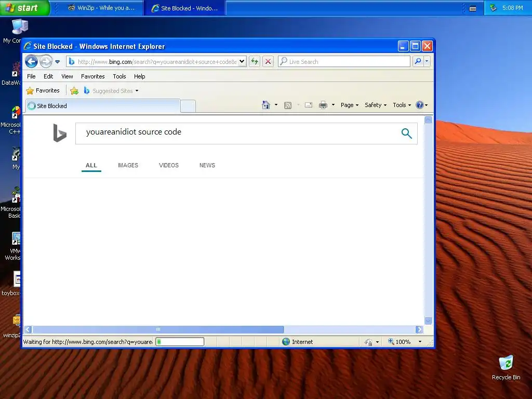Click the Internet zone globe icon
This screenshot has width=532, height=399.
tap(286, 342)
